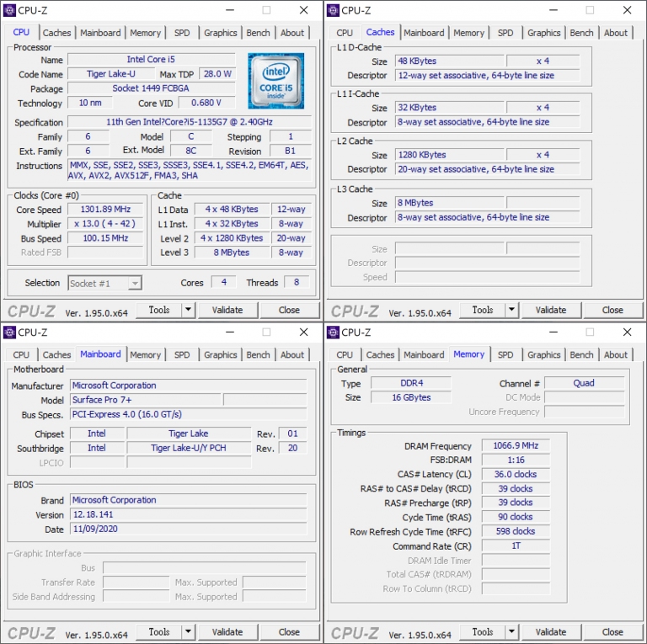Expand Tools arrow in CPU tab window
Viewport: 647px width, 644px height.
[188, 310]
